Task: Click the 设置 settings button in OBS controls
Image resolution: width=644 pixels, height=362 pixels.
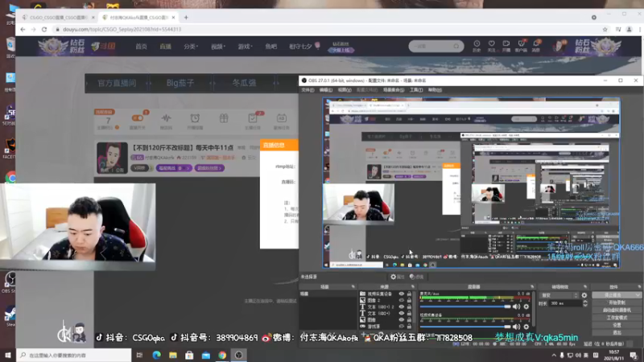Action: (x=617, y=325)
